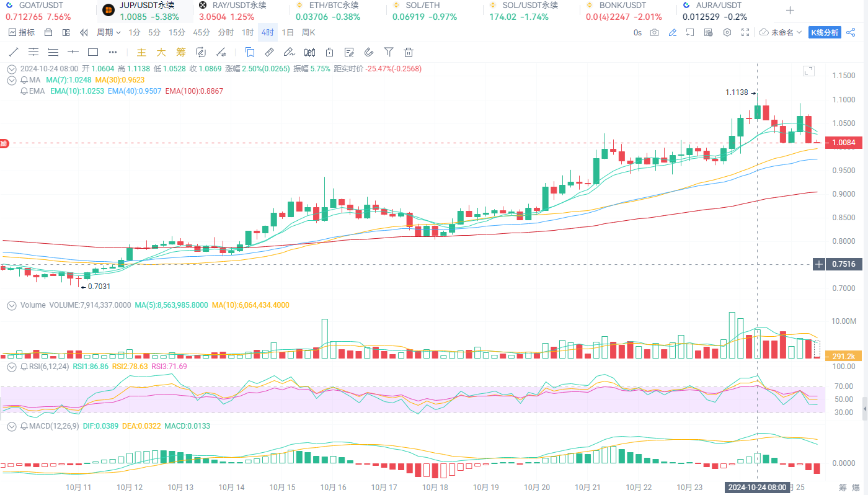The height and width of the screenshot is (495, 868).
Task: Enter fullscreen with the four-arrows icon
Action: [745, 32]
